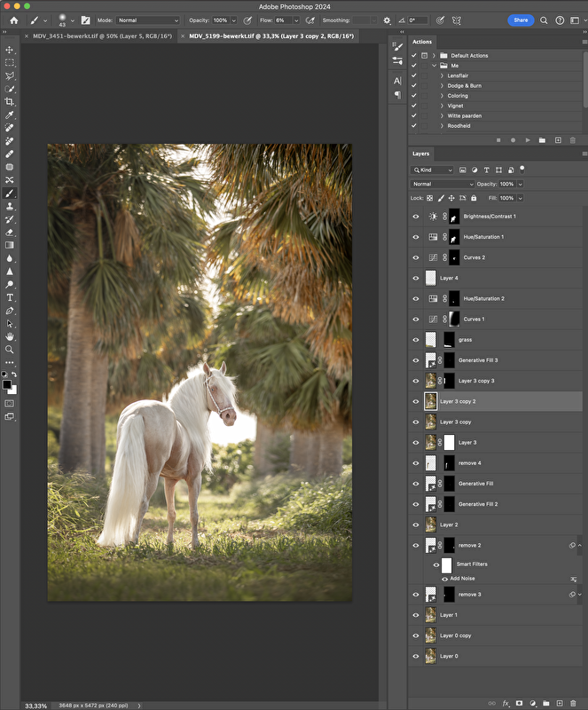The image size is (588, 710).
Task: Select the Zoom tool
Action: (10, 349)
